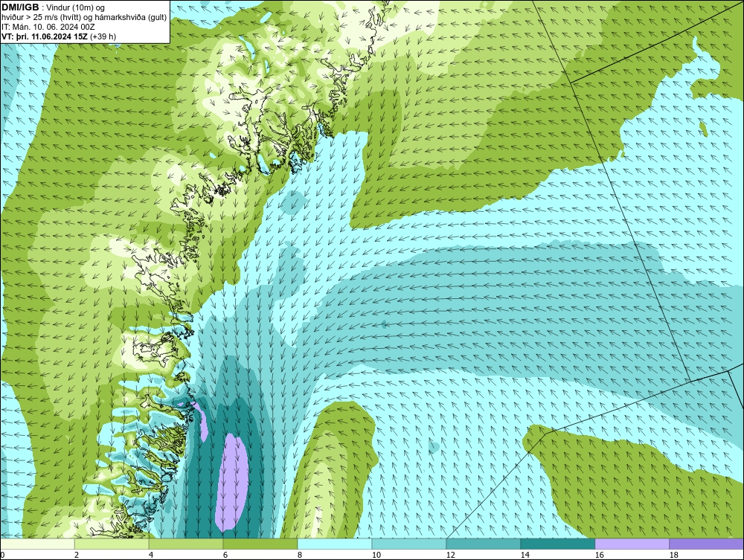Viewport: 744px width, 560px height.
Task: Click the 12-14 m/s teal swatch
Action: [483, 544]
